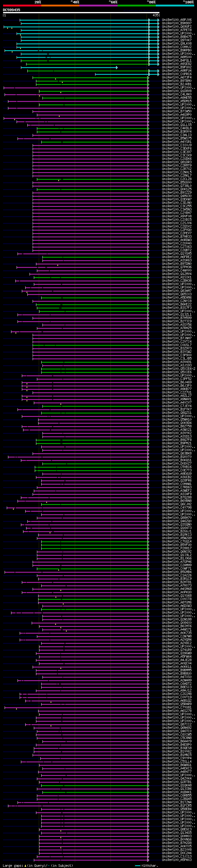Select the UniRef100_B9IZZ9 label
This screenshot has width=197, height=868.
(176, 193)
